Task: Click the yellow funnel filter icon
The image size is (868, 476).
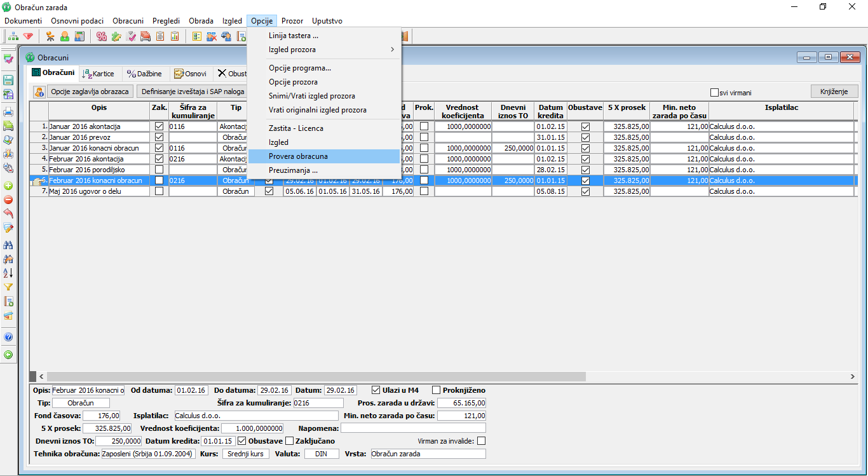Action: pos(8,287)
